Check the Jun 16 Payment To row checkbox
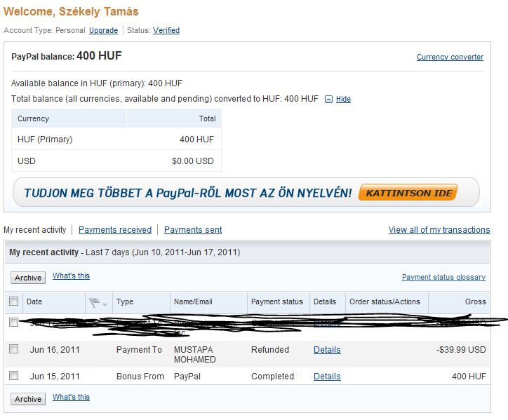The height and width of the screenshot is (420, 508). point(14,349)
